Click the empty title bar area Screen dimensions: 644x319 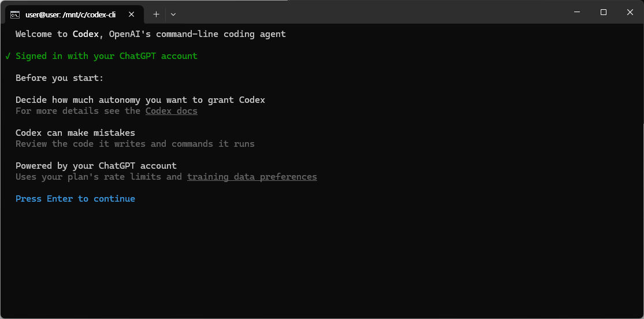pyautogui.click(x=370, y=12)
